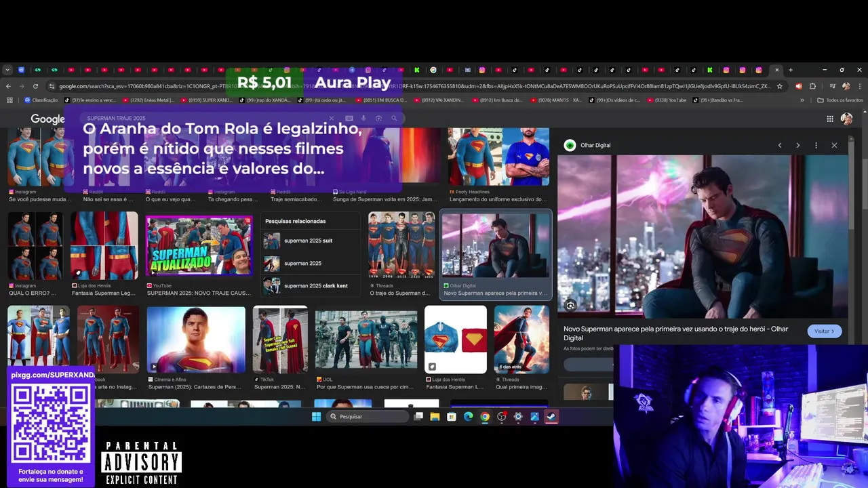Image resolution: width=868 pixels, height=488 pixels.
Task: Open the Loja dos Heróis Fantasia Superman L result
Action: (x=456, y=340)
